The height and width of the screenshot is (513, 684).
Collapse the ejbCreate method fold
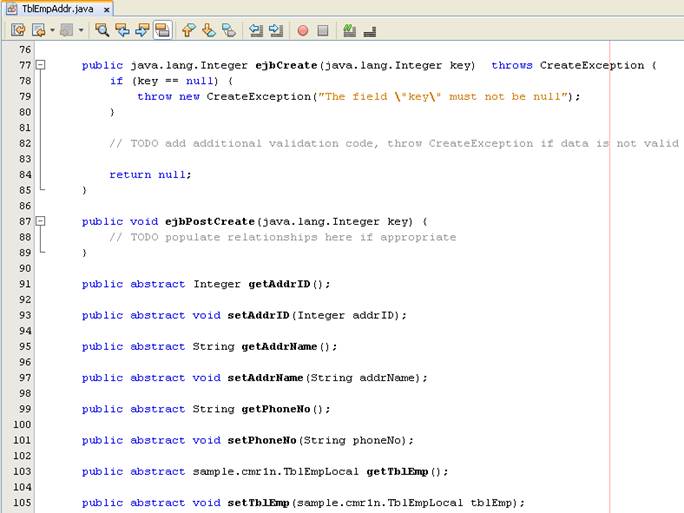point(41,65)
